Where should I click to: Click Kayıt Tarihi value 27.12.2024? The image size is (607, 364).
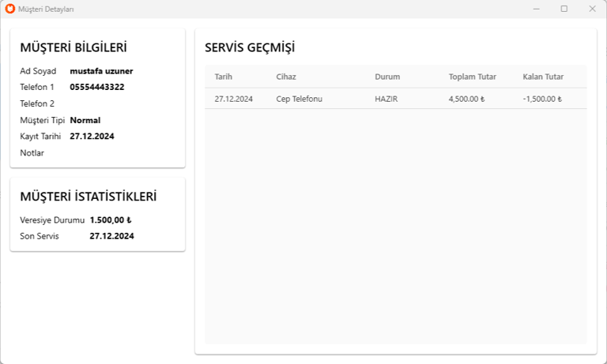pos(92,136)
